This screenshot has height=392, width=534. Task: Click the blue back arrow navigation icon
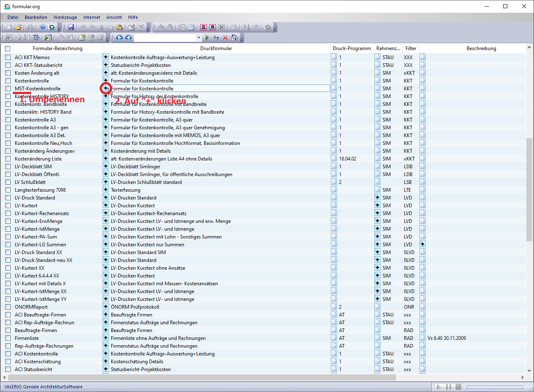pyautogui.click(x=119, y=38)
